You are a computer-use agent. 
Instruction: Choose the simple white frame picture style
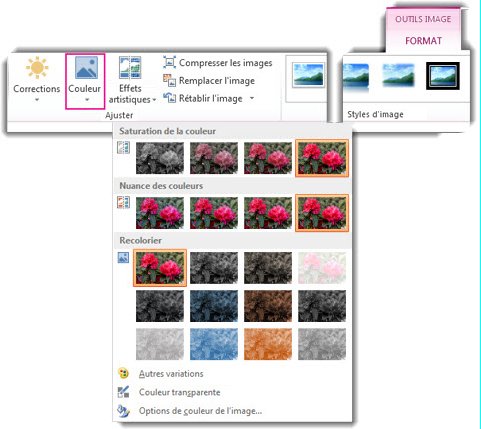308,75
